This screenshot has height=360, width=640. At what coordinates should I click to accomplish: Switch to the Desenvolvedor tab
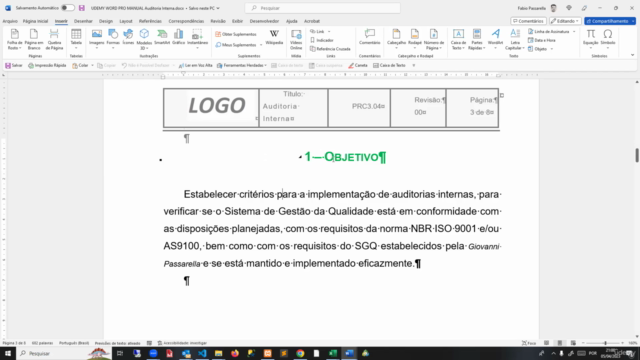click(x=264, y=21)
